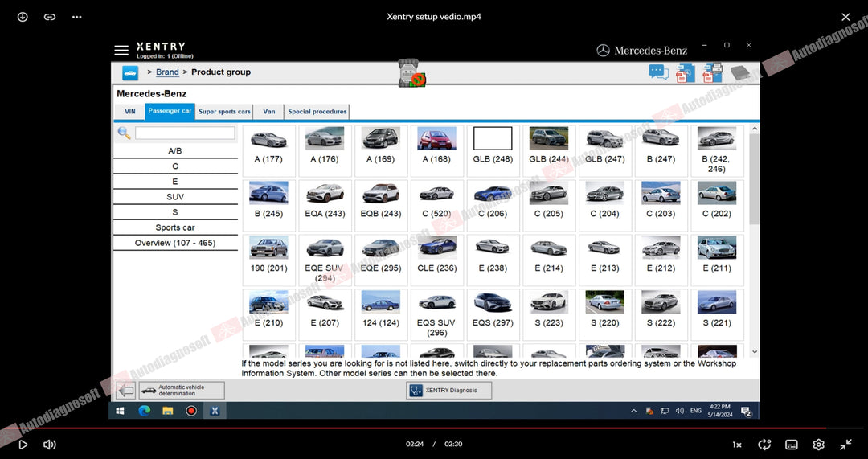The height and width of the screenshot is (459, 868).
Task: Filter by SUV category
Action: coord(175,197)
